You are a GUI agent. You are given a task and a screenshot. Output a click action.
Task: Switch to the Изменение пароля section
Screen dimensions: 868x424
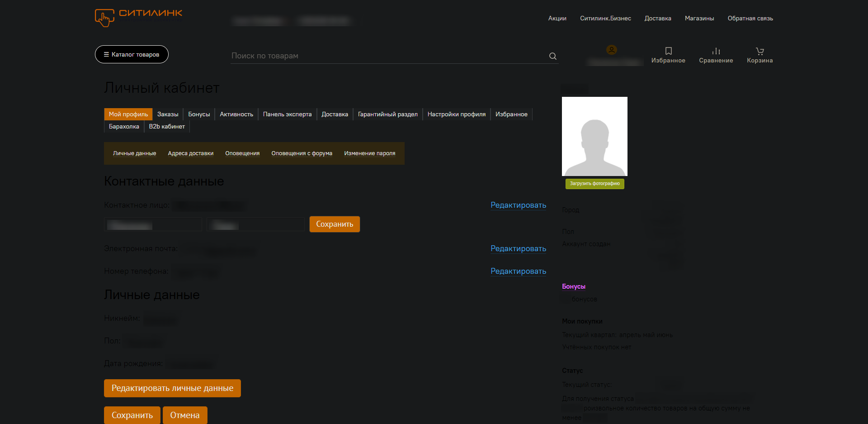(x=369, y=153)
